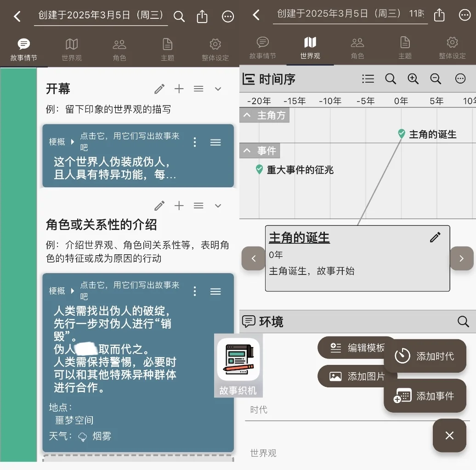
Task: Open timeline more options menu
Action: [460, 78]
